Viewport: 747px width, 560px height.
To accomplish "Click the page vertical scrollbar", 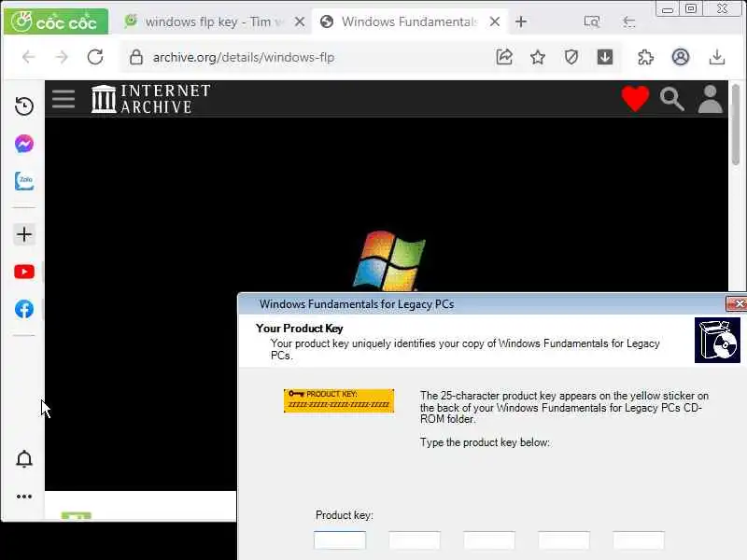I will [x=736, y=125].
